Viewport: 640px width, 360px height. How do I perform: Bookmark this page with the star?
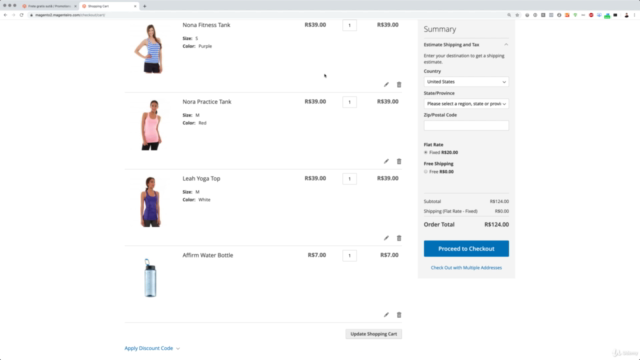tap(517, 15)
